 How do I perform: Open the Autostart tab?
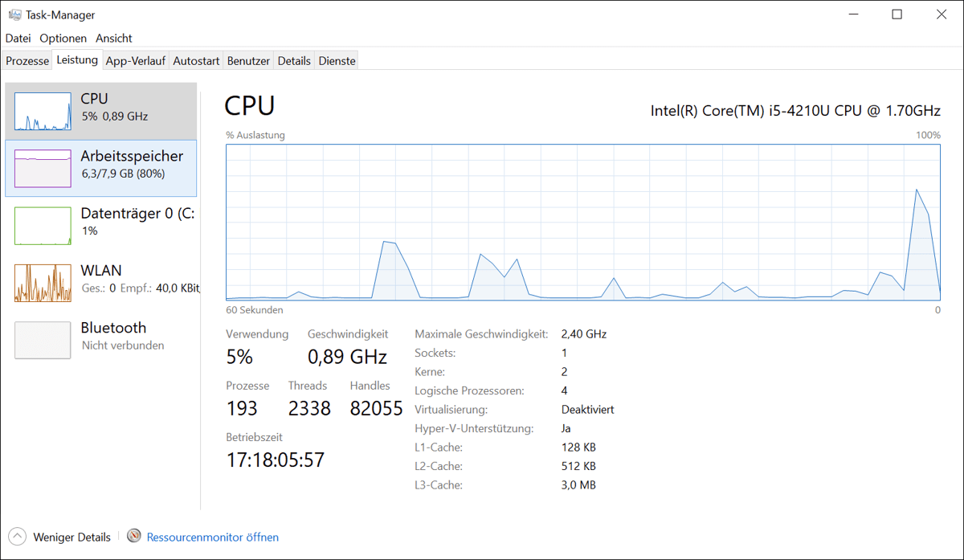(196, 60)
